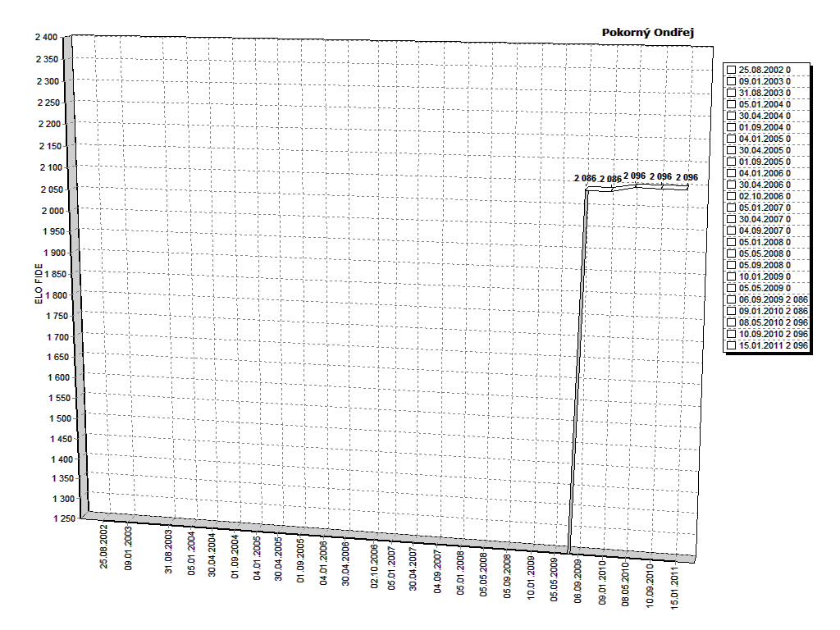This screenshot has width=840, height=630.
Task: Enable the 05.01.2004 series checkbox
Action: (731, 105)
